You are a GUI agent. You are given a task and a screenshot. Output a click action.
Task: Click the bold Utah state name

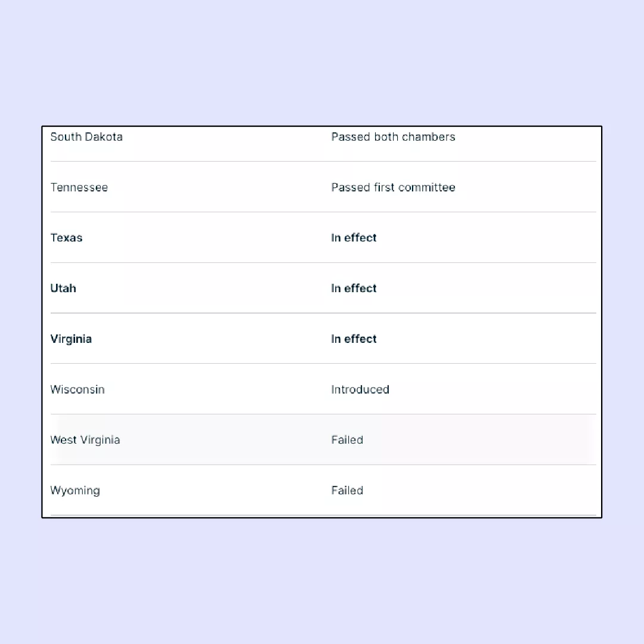(63, 288)
